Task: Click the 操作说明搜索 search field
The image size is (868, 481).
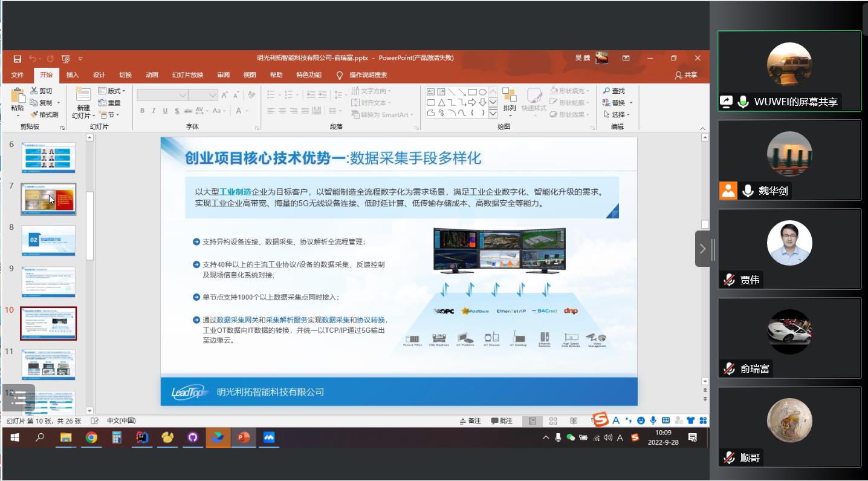Action: tap(368, 75)
